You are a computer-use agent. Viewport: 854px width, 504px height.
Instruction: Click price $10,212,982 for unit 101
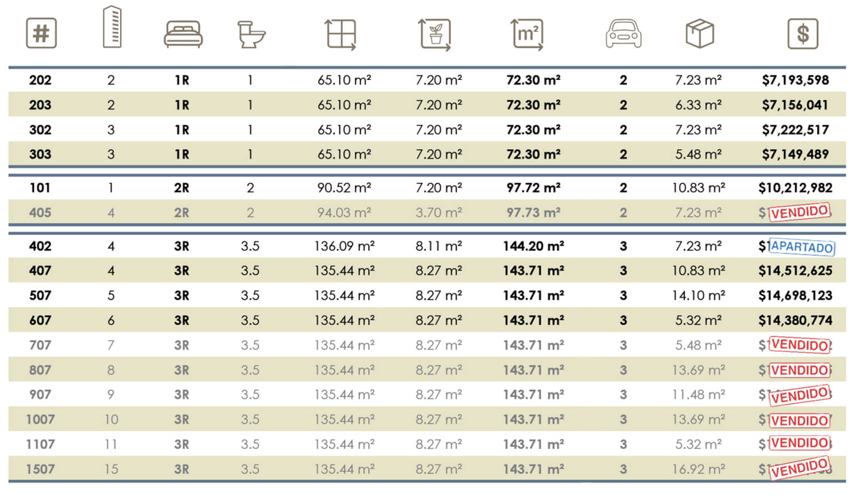[x=795, y=188]
